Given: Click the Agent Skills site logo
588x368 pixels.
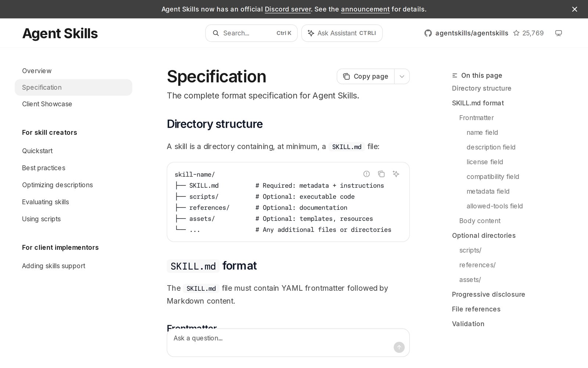Looking at the screenshot, I should [60, 33].
